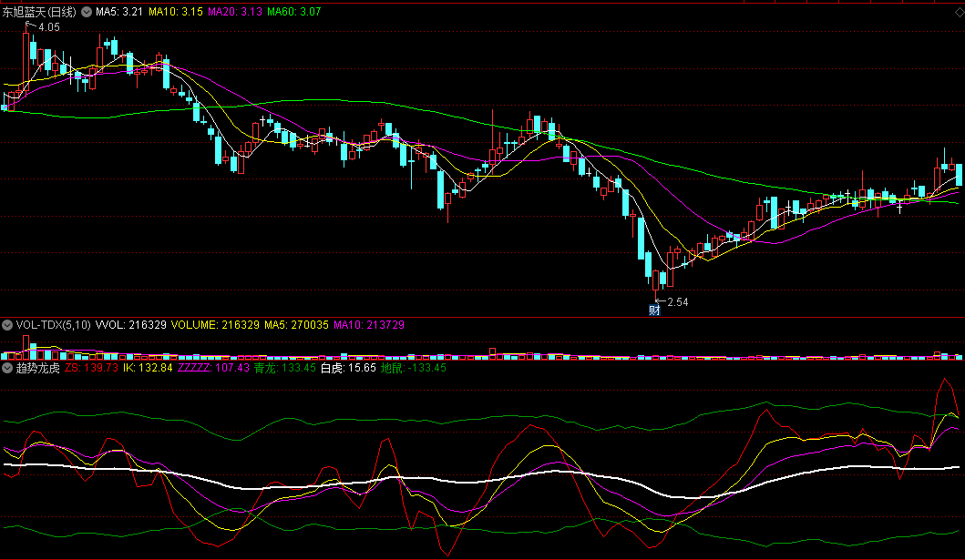Select the MA5: 3.21 label
The height and width of the screenshot is (560, 965).
pyautogui.click(x=119, y=12)
